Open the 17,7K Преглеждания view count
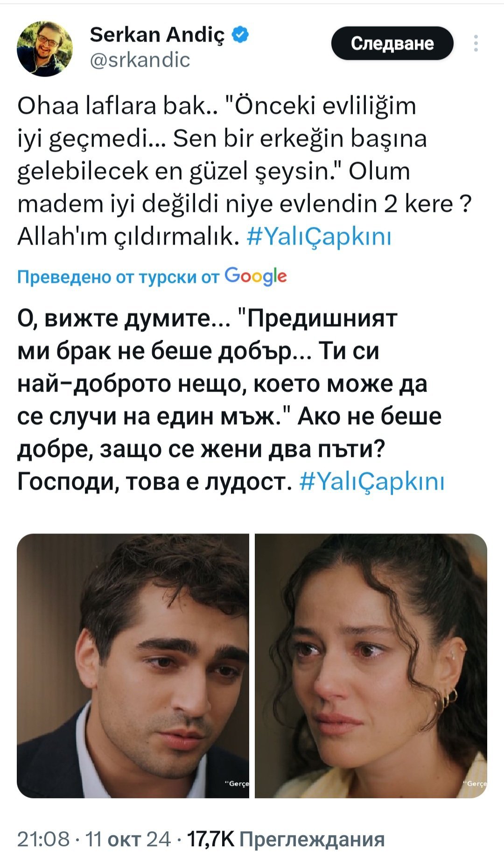This screenshot has height=864, width=504. 286,839
